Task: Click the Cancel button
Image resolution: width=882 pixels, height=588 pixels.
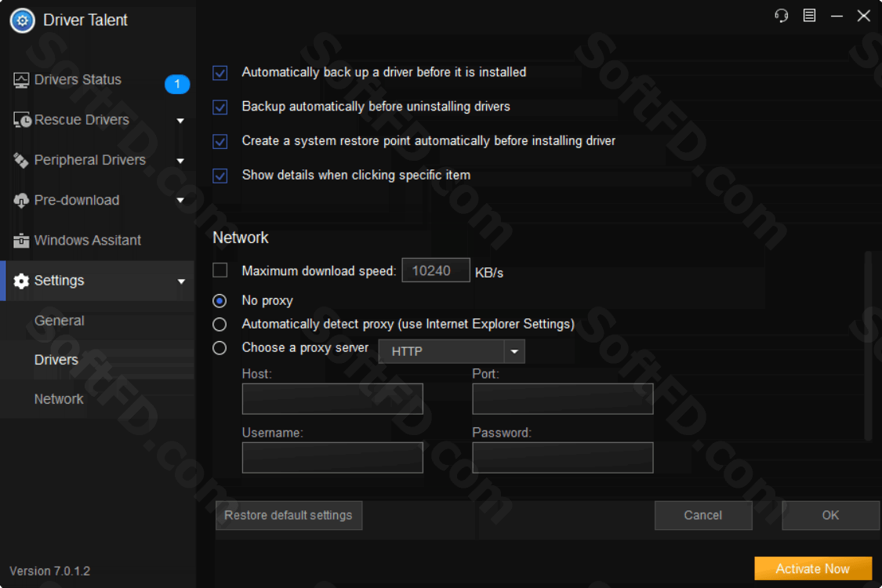Action: tap(703, 515)
